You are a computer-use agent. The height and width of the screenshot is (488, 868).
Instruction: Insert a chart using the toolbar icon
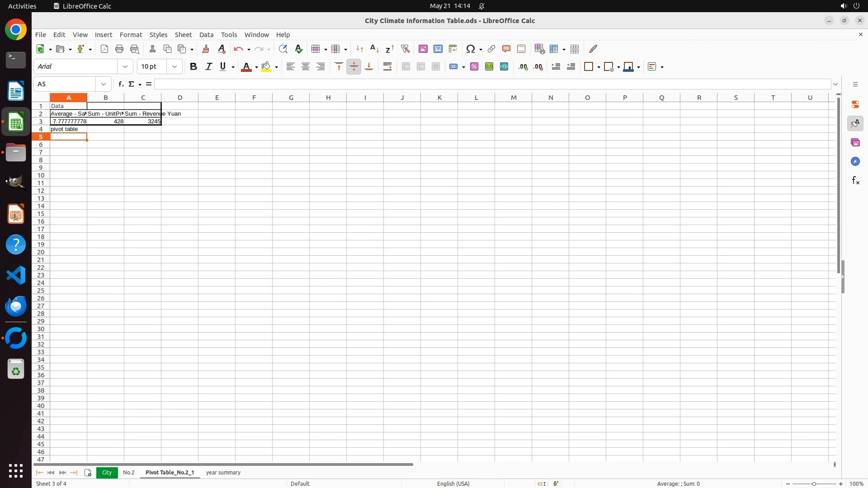[438, 49]
